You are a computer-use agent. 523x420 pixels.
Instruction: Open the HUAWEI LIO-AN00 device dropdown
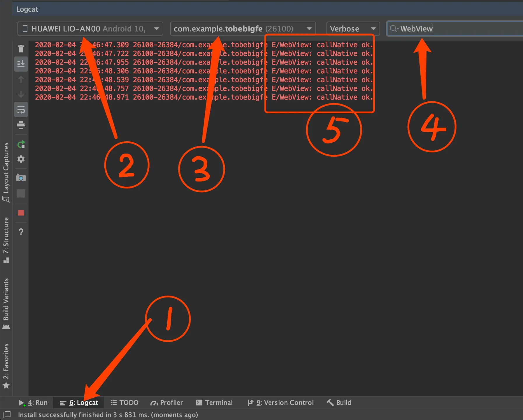tap(90, 29)
